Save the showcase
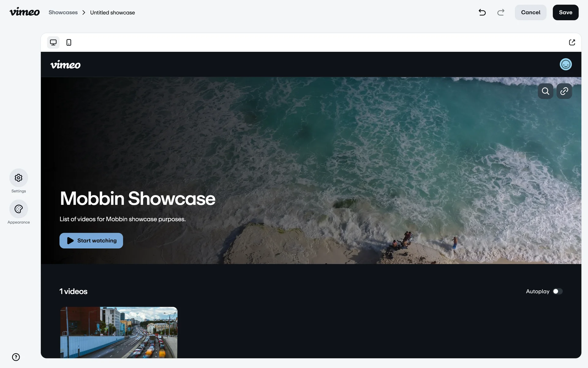 tap(565, 13)
